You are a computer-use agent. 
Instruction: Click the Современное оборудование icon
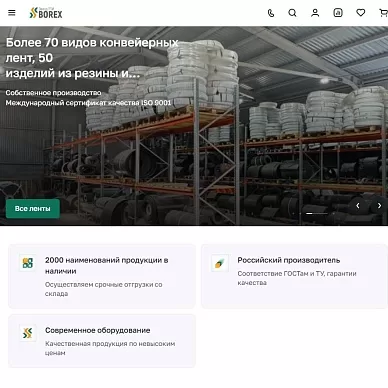coord(28,333)
